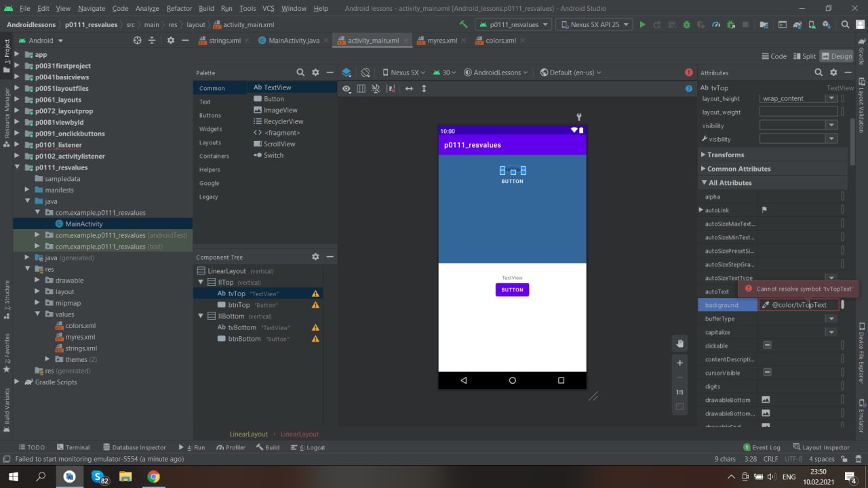This screenshot has height=488, width=868.
Task: Toggle the clickable attribute checkbox
Action: coord(767,346)
